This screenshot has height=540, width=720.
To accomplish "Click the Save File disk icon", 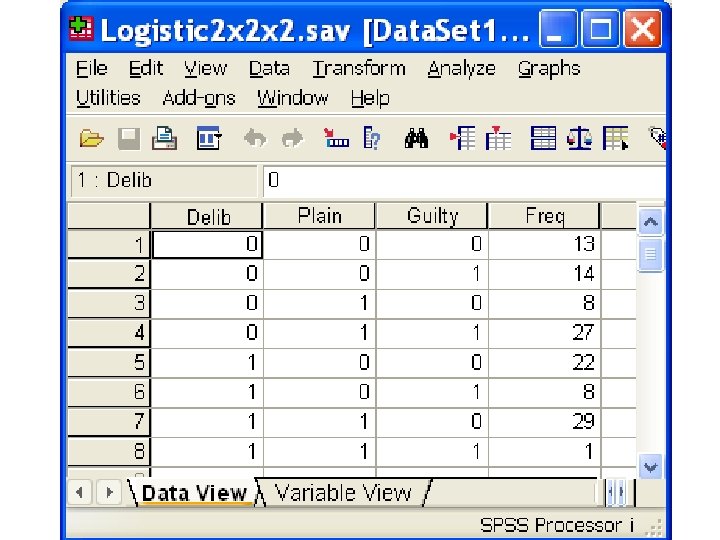I will point(129,138).
